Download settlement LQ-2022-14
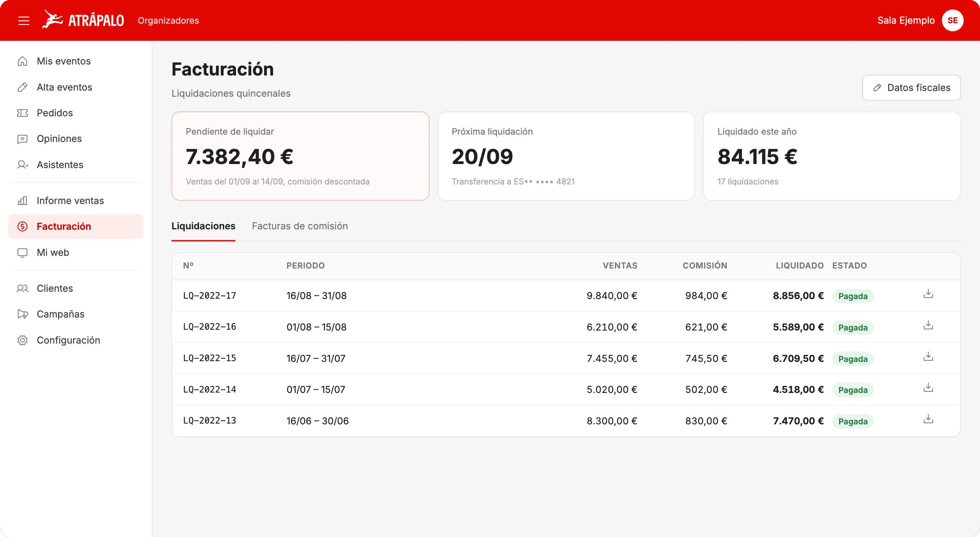980x537 pixels. coord(928,388)
